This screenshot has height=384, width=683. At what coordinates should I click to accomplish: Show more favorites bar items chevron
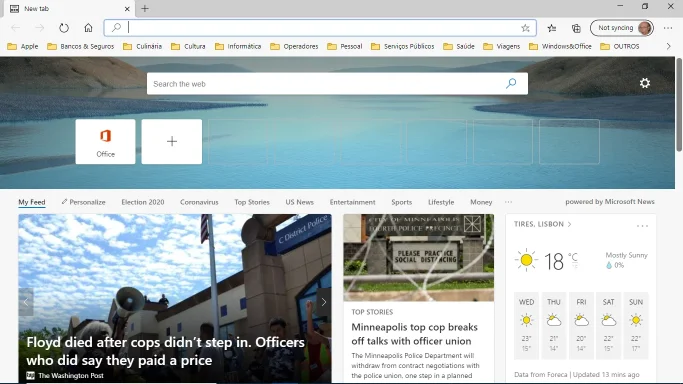tap(669, 46)
